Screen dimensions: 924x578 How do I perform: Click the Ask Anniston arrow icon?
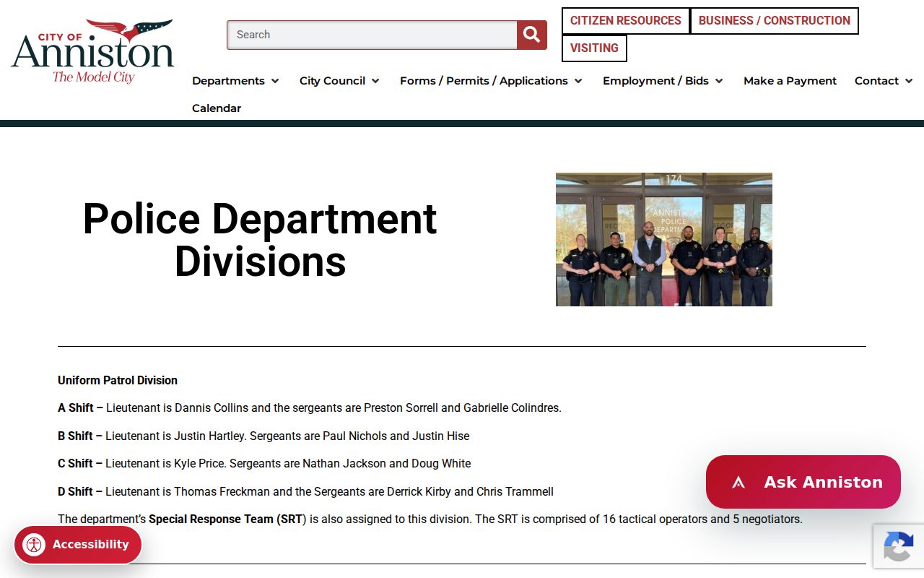pyautogui.click(x=738, y=482)
